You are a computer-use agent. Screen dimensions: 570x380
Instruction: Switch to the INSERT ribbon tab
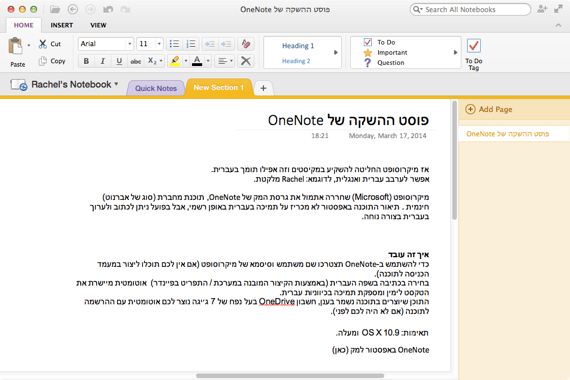pos(61,25)
